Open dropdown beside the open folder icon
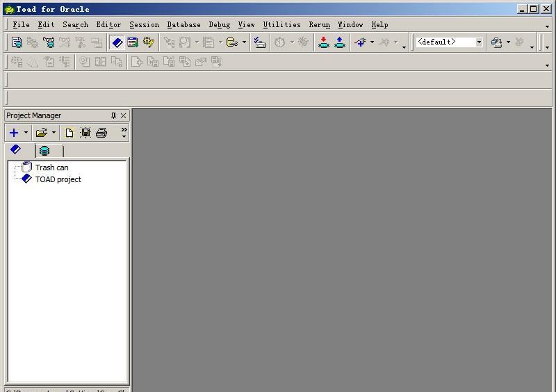 tap(54, 133)
